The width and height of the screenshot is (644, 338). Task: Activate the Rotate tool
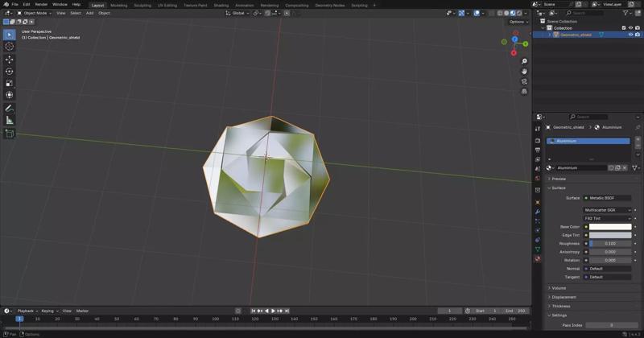point(10,72)
